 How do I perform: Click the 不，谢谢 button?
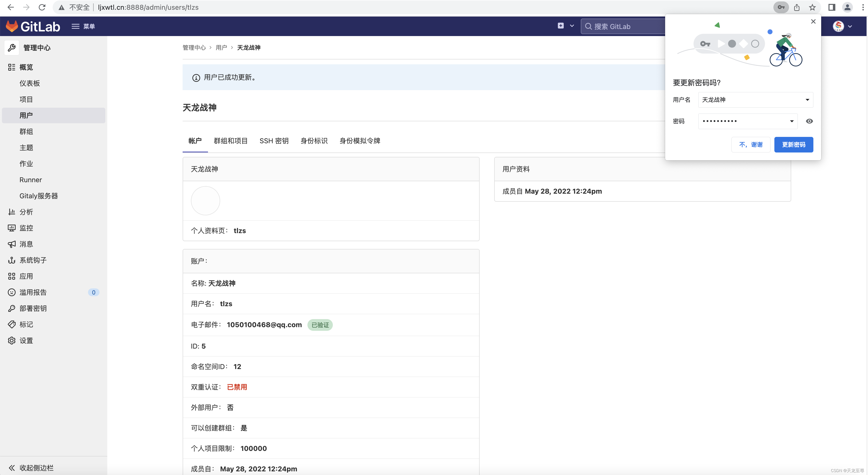pyautogui.click(x=751, y=145)
